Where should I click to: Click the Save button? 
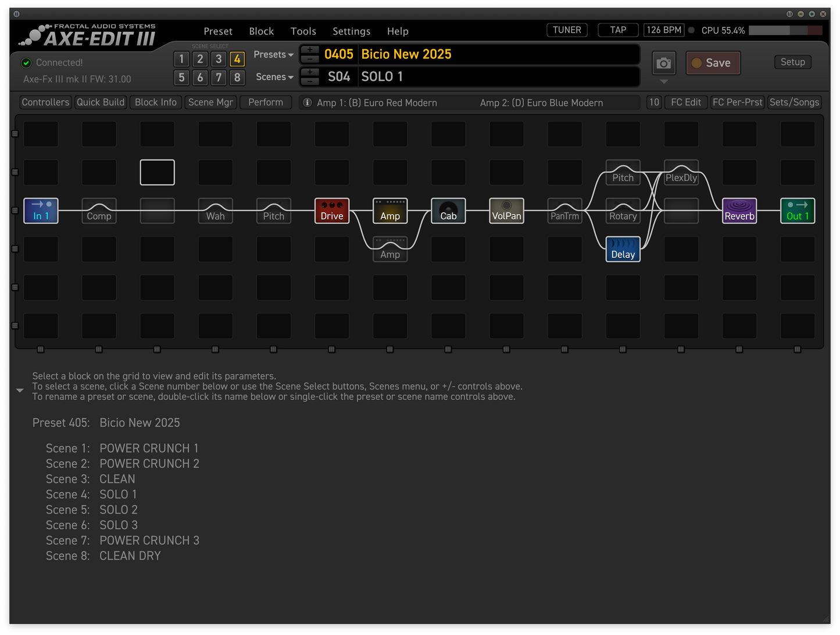coord(713,63)
